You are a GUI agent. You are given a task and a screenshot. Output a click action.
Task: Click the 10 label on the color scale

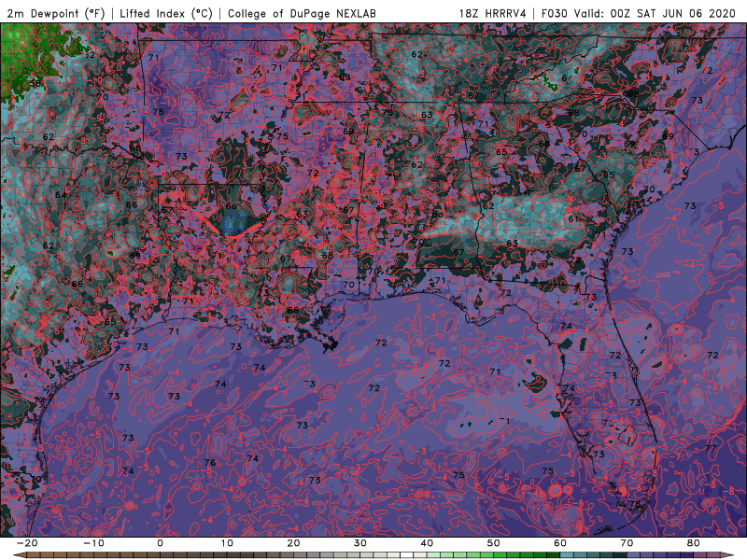(x=227, y=543)
